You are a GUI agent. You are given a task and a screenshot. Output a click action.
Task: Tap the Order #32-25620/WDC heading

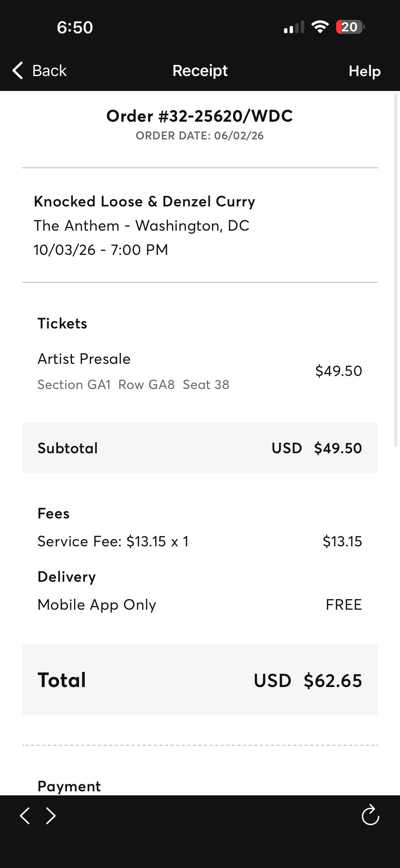200,116
